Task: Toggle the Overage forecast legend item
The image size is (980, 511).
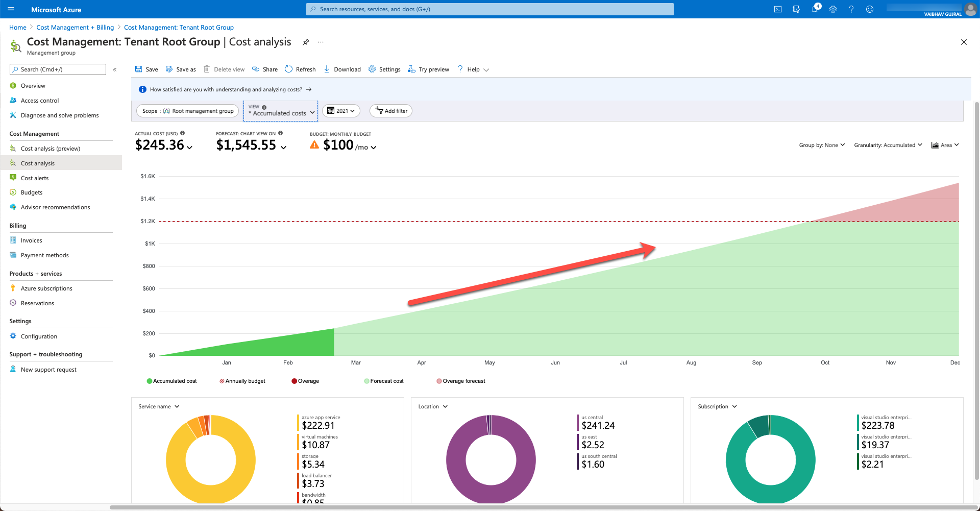Action: pos(461,381)
